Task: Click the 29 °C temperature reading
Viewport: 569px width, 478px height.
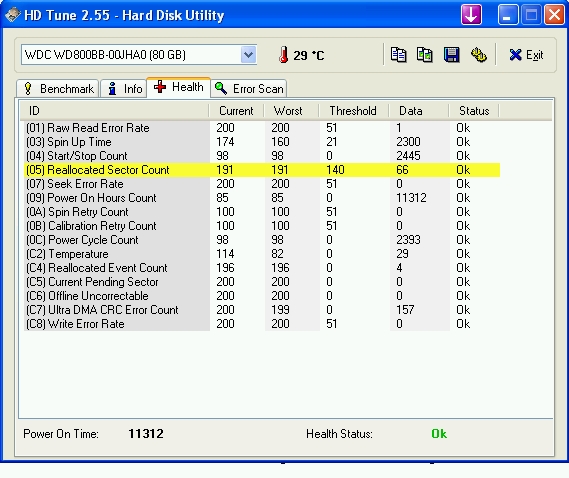Action: (309, 56)
